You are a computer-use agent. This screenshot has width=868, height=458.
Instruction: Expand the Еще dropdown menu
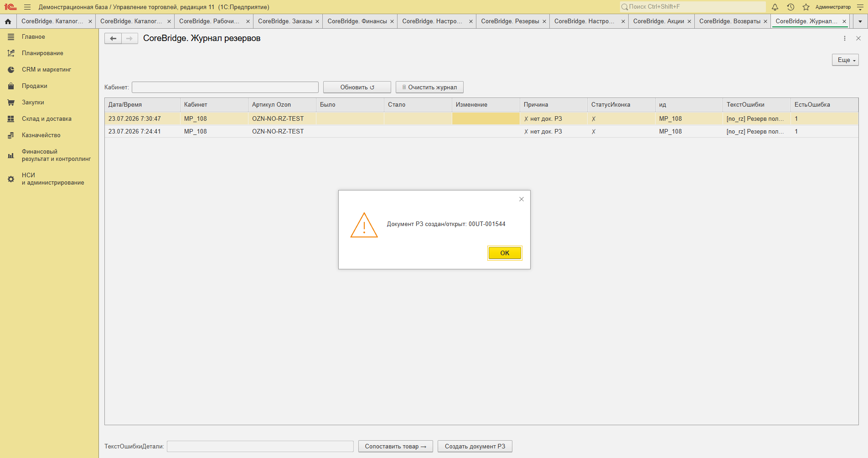845,60
